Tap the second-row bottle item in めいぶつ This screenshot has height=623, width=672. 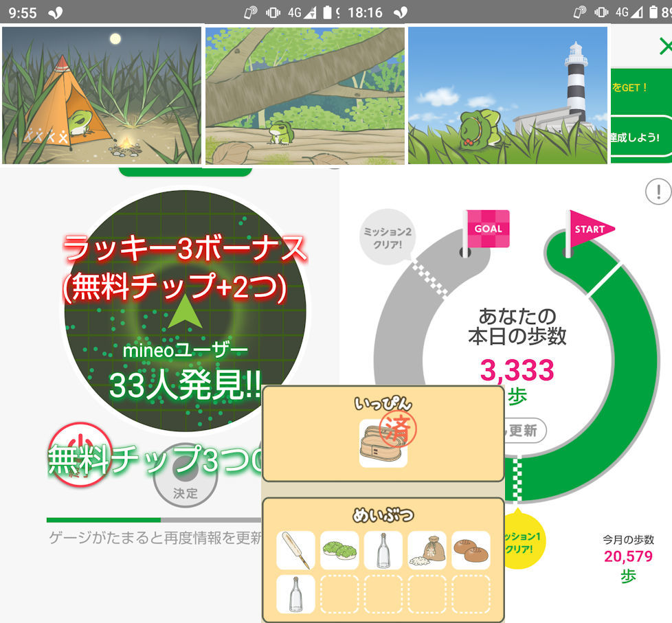[x=295, y=594]
